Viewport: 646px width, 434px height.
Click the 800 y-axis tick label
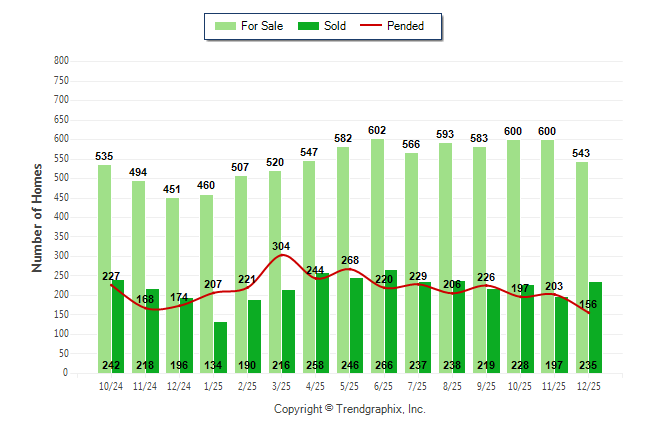coord(60,61)
